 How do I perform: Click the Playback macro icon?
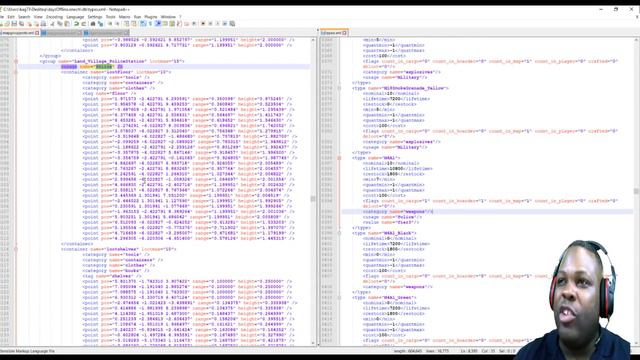218,24
